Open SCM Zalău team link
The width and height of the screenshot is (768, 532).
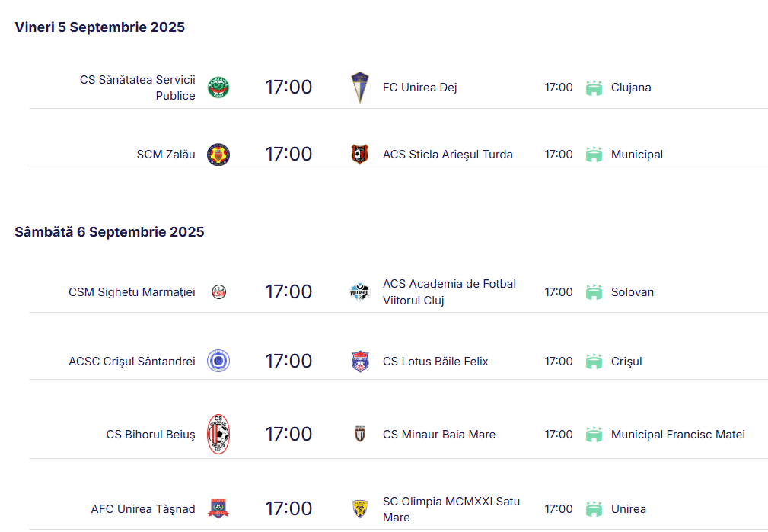166,155
